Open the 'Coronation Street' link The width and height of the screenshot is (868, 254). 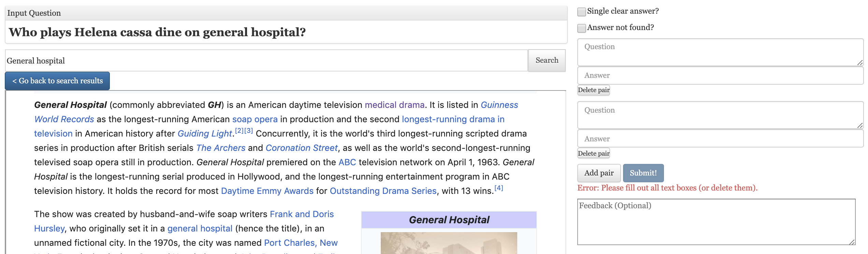point(302,148)
